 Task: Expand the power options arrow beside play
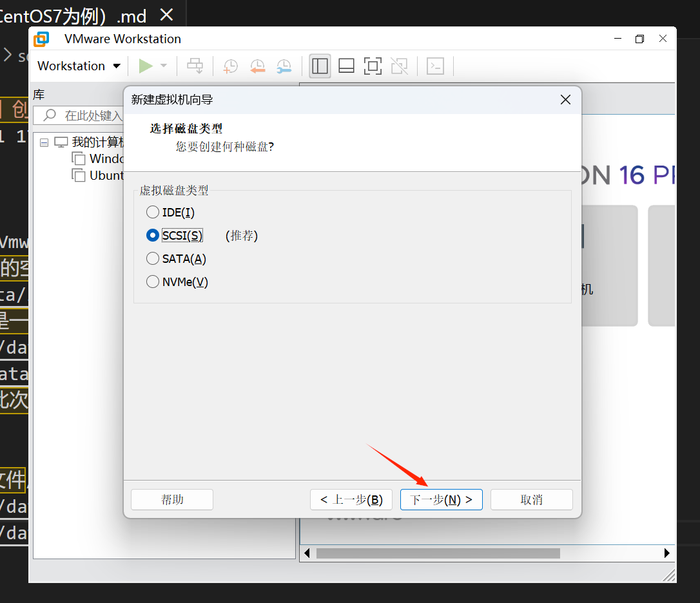(164, 66)
